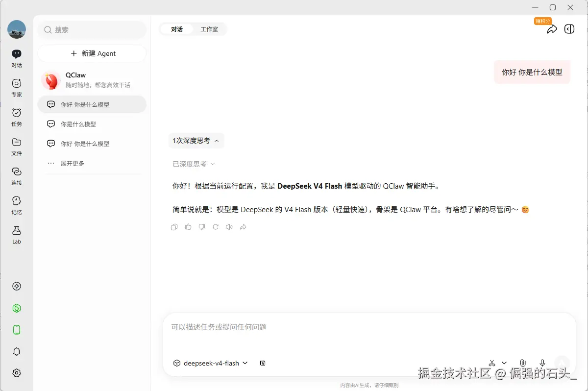This screenshot has width=588, height=391.
Task: Open the 专家 experts section
Action: click(x=17, y=87)
